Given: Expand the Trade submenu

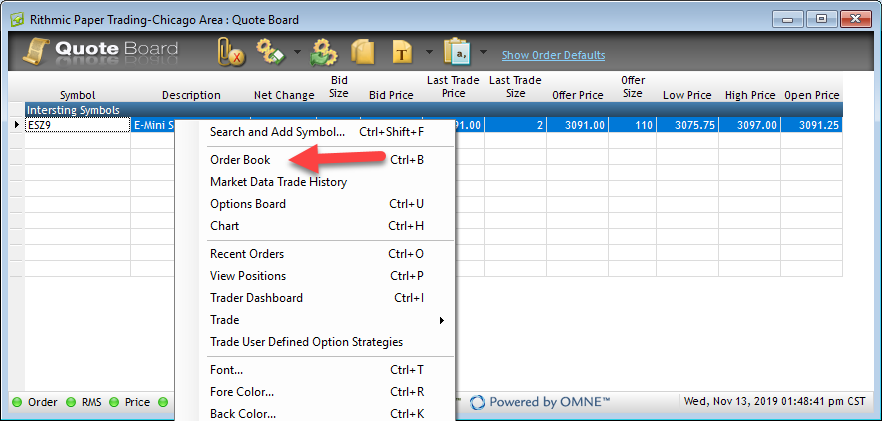Looking at the screenshot, I should [442, 320].
